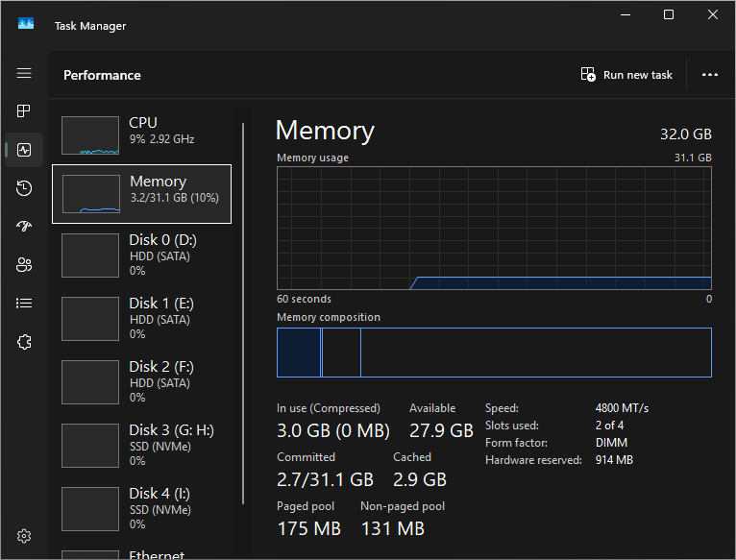Image resolution: width=736 pixels, height=560 pixels.
Task: Select Disk 4 (I:) entry
Action: coord(142,509)
